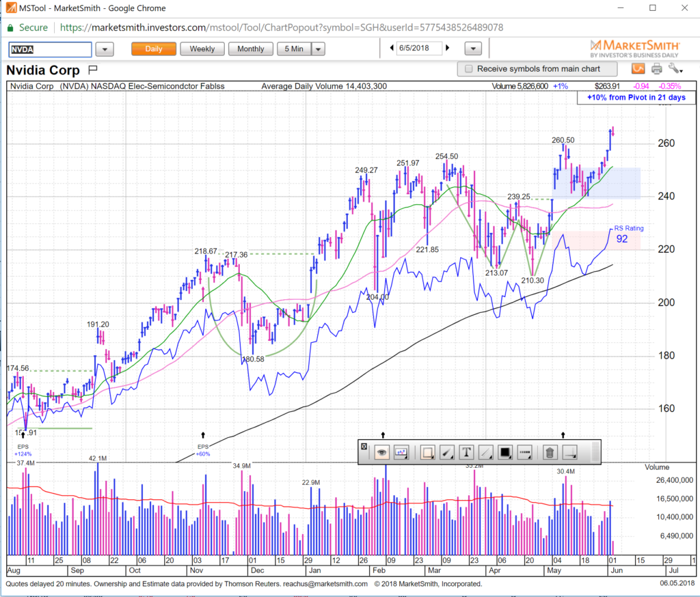Click the flag icon beside Nvidia Corp

(x=93, y=70)
